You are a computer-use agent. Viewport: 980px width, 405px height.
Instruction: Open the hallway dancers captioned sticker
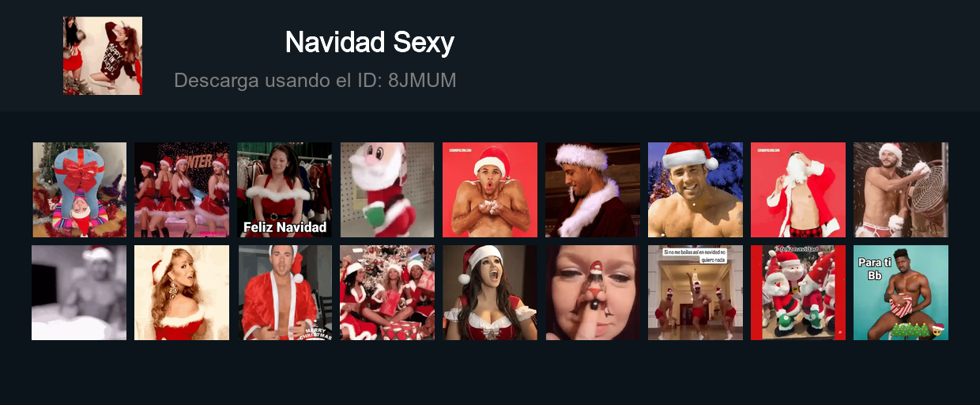click(695, 293)
